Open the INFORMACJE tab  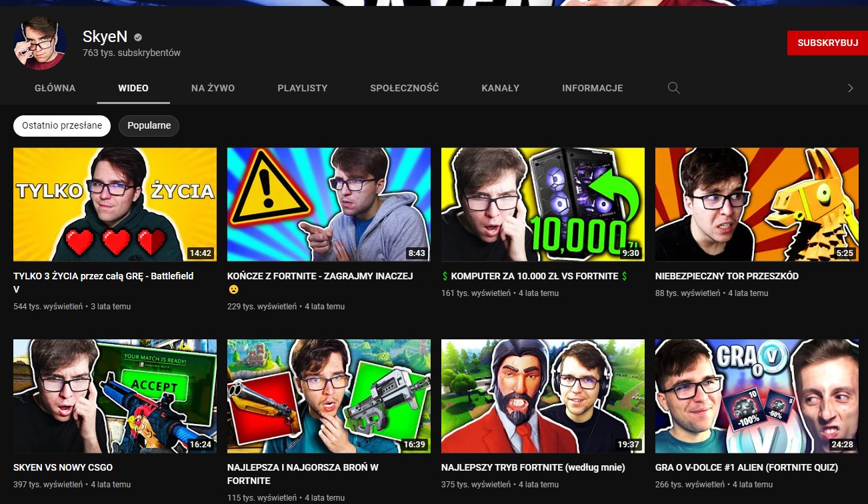click(x=593, y=88)
